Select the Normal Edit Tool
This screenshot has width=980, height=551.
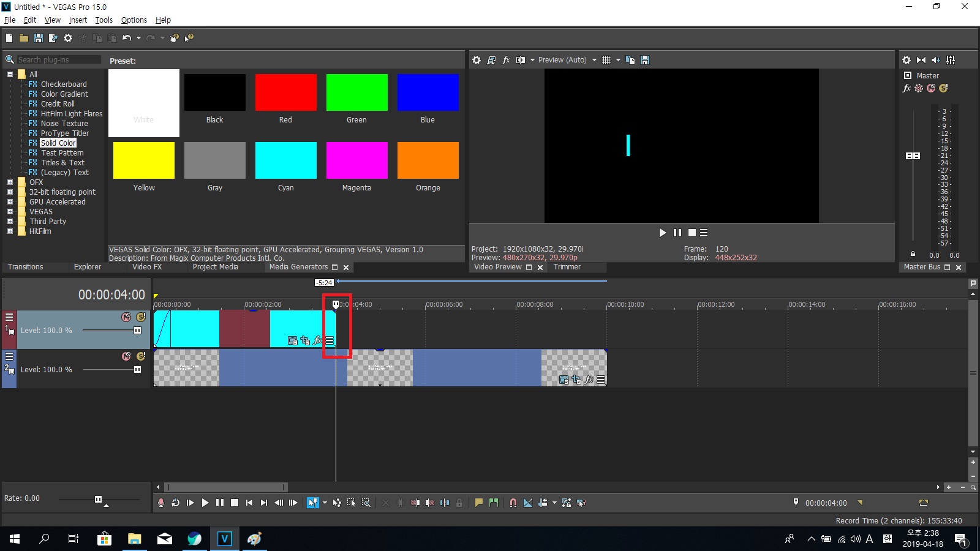313,503
